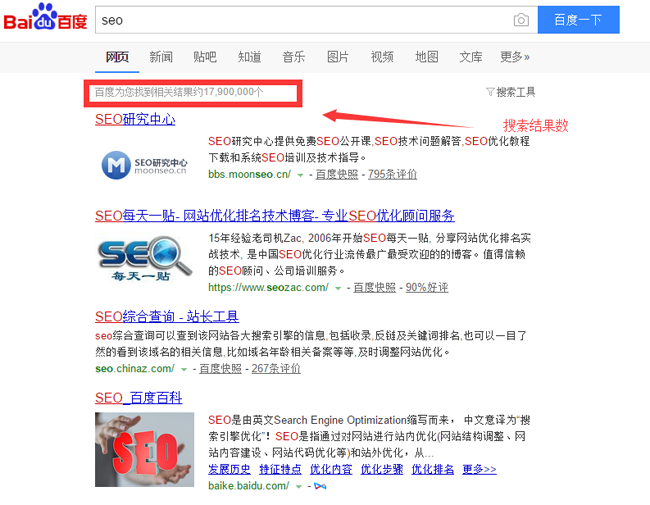
Task: Click the Baidu logo
Action: [45, 17]
